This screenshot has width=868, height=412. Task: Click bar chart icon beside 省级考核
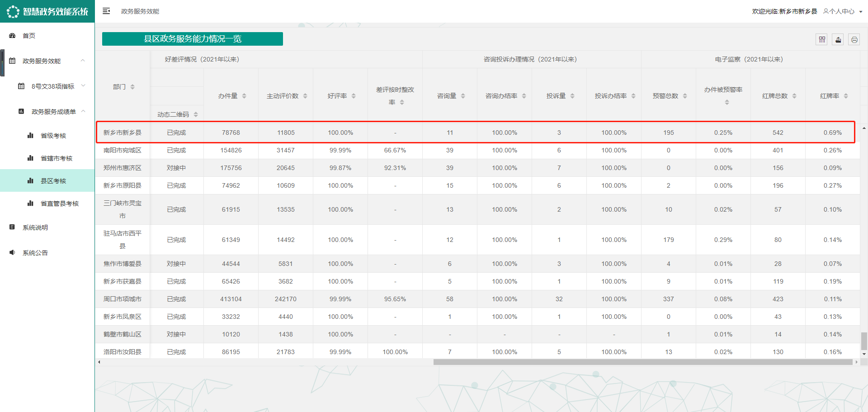[30, 136]
